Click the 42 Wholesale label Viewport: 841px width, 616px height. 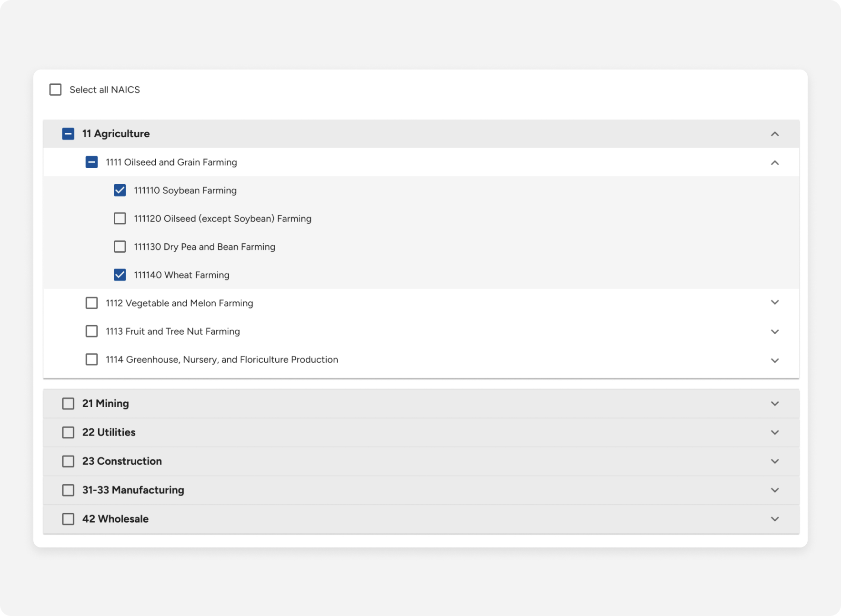pyautogui.click(x=115, y=519)
